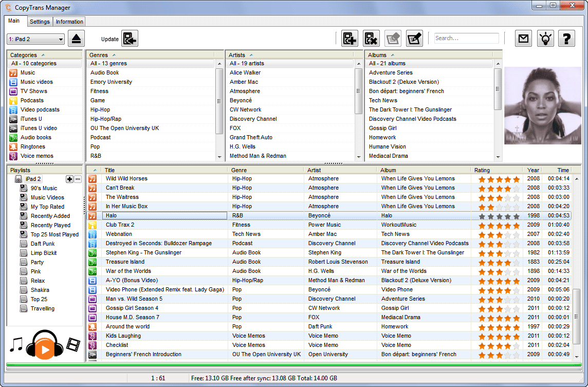Click the lightbulb tips icon
Image resolution: width=588 pixels, height=387 pixels.
pyautogui.click(x=545, y=38)
